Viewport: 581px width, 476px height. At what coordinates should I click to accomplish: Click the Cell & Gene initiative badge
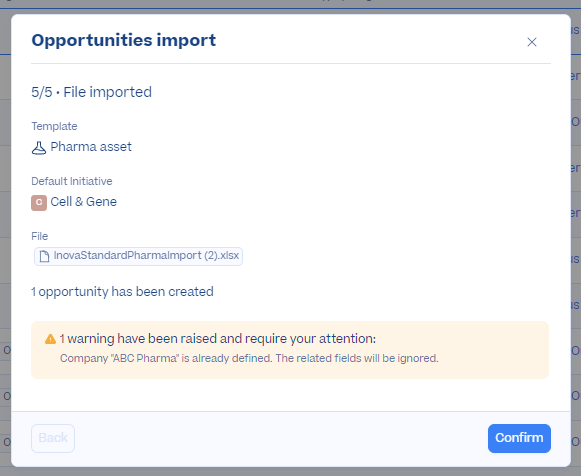39,203
